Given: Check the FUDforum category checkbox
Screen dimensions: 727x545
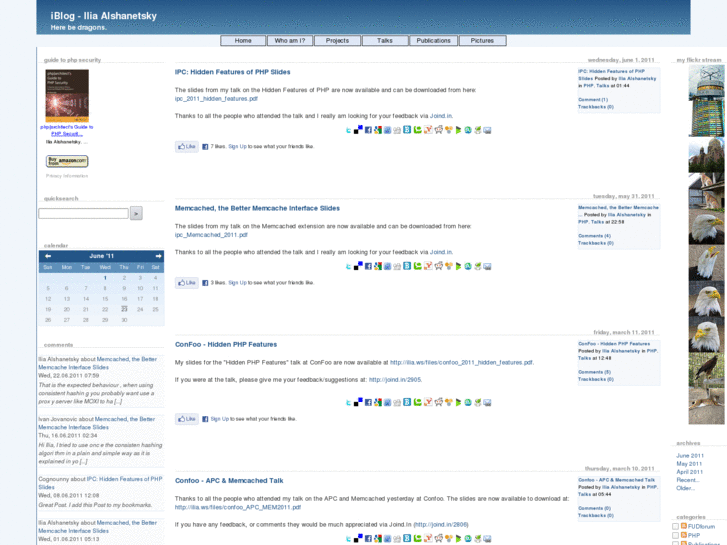Looking at the screenshot, I should 676,526.
